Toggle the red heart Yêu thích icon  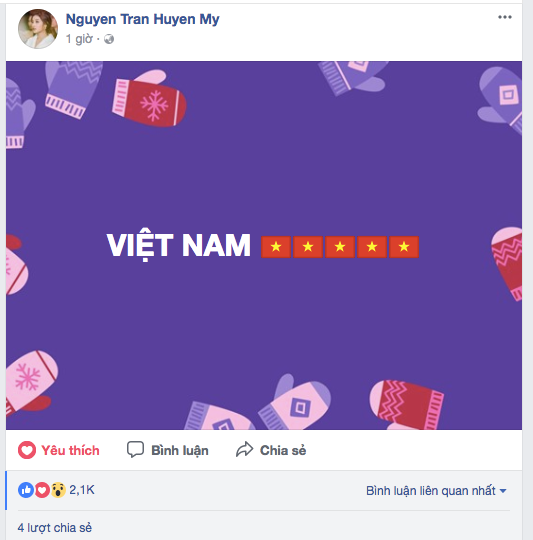[x=27, y=450]
